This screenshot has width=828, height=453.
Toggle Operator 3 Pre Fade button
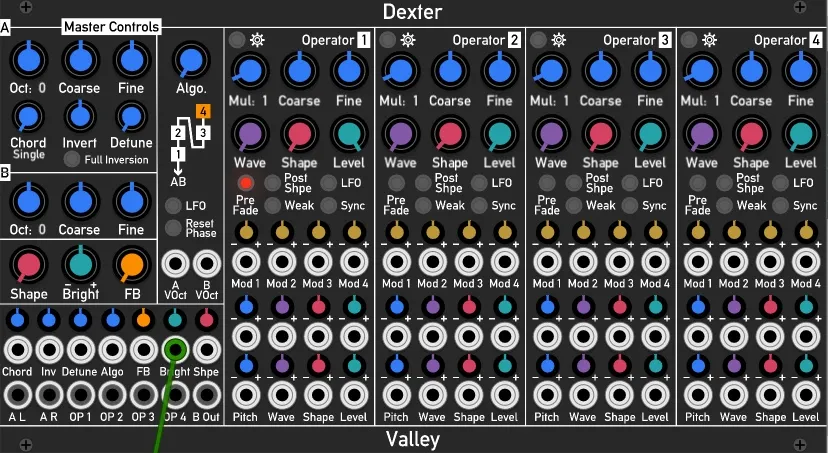coord(547,183)
